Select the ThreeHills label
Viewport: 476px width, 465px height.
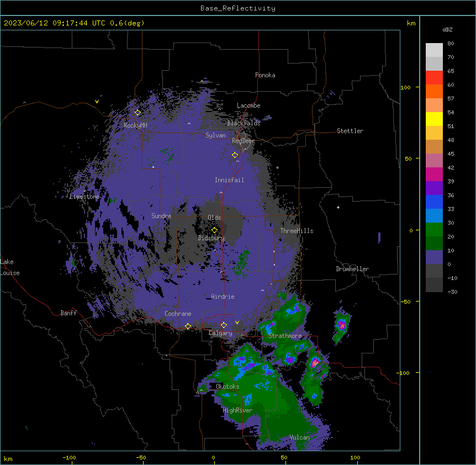[297, 231]
